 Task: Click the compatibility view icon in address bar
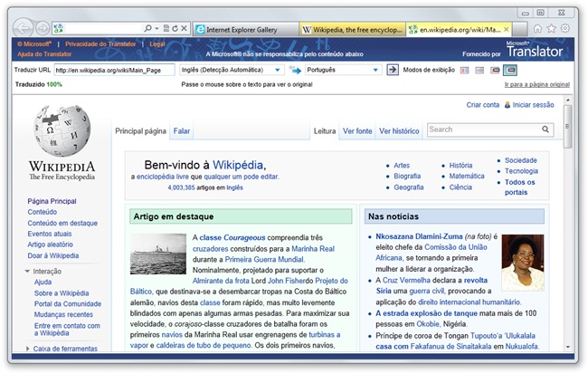click(166, 28)
